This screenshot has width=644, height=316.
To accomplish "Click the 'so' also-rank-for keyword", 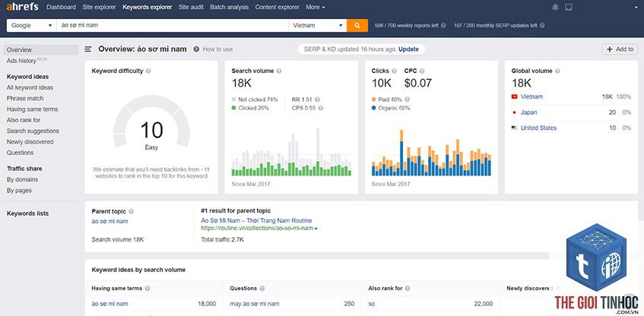I will pyautogui.click(x=372, y=304).
